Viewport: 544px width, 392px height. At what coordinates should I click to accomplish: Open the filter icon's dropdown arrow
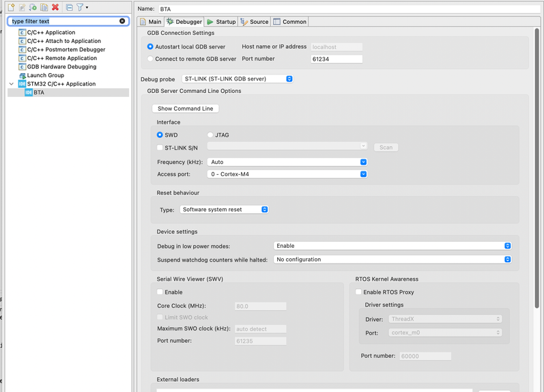87,7
